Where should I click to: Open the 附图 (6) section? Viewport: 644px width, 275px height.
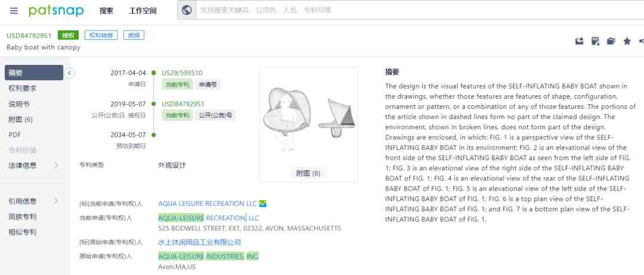click(20, 120)
